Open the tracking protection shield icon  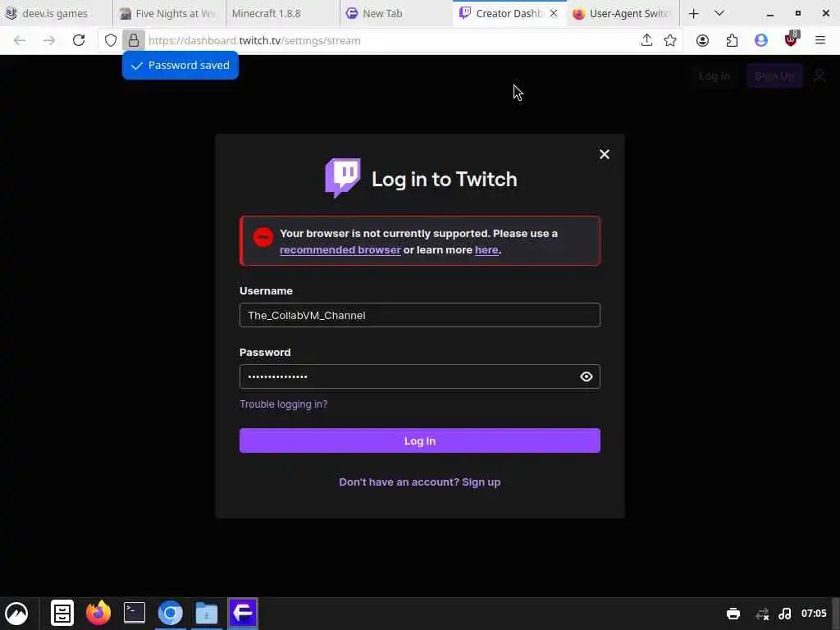click(111, 40)
